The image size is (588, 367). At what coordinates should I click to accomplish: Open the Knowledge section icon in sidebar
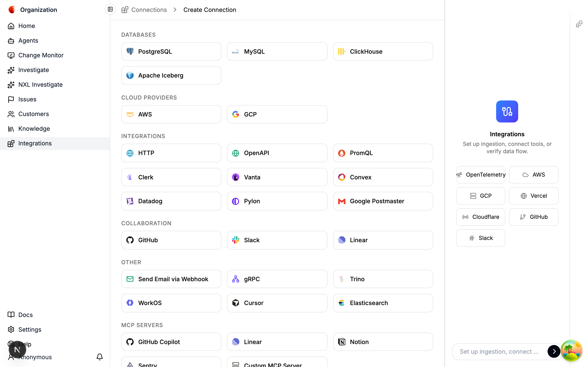point(11,129)
